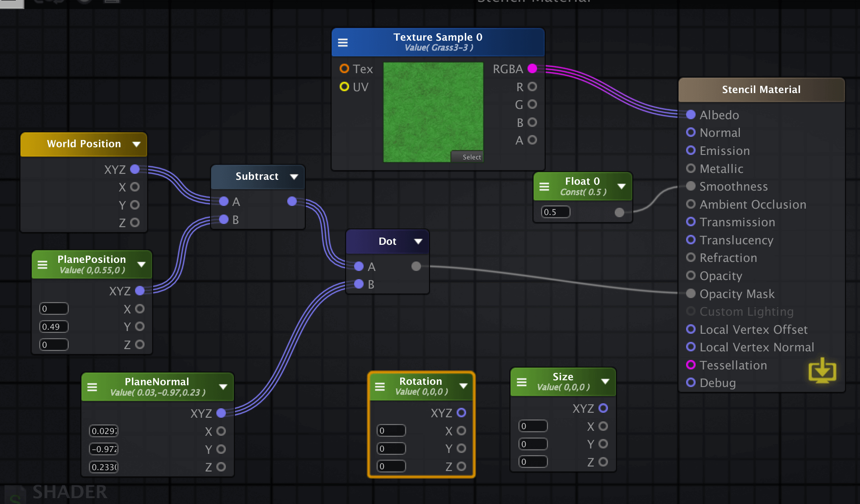Click the green grass texture preview
Screen dimensions: 860x504
click(x=433, y=112)
